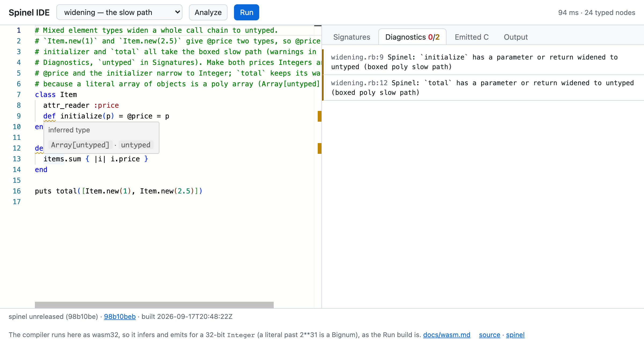The width and height of the screenshot is (644, 343).
Task: Click the "Array[untyped]" inferred type chip
Action: point(80,145)
